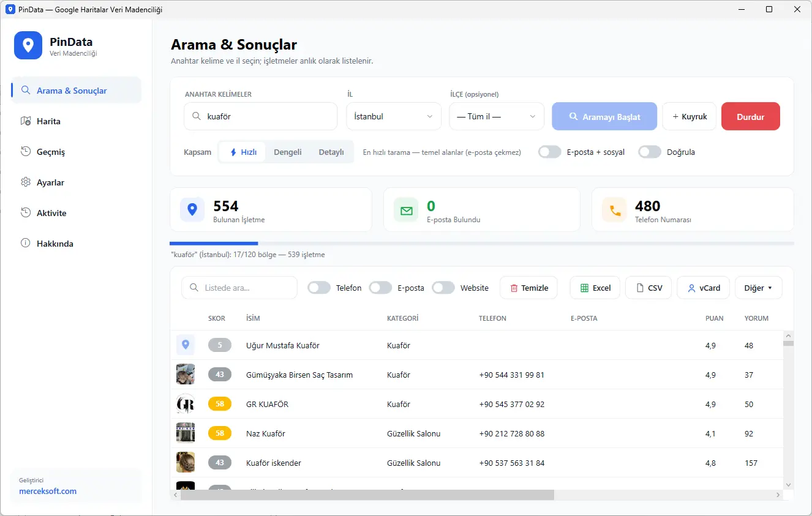Screen dimensions: 812x516
Task: Click the lightning bolt icon on Hızlı
Action: point(233,152)
